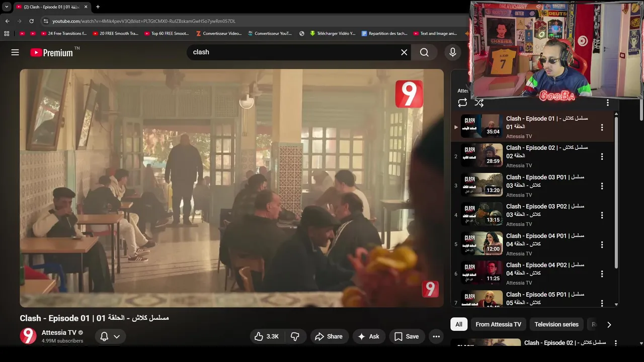Open tab search dropdown arrow
Screen dimensions: 644x362
point(7,7)
